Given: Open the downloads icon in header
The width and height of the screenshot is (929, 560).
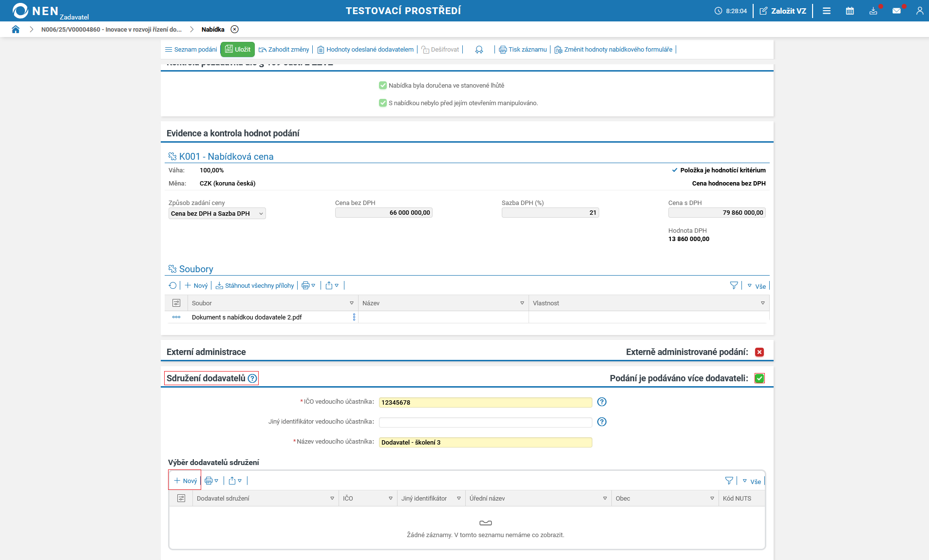Looking at the screenshot, I should [x=873, y=11].
